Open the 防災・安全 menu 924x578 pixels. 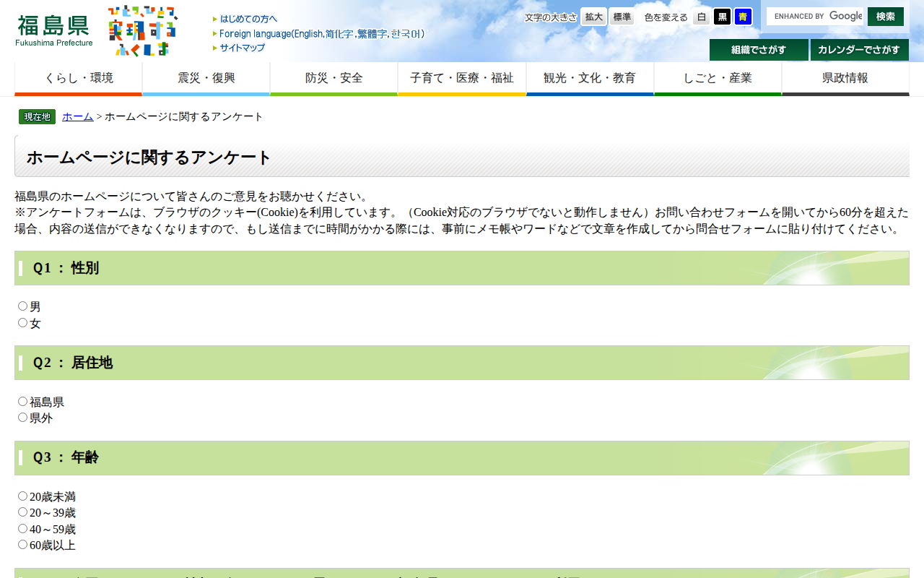tap(334, 79)
